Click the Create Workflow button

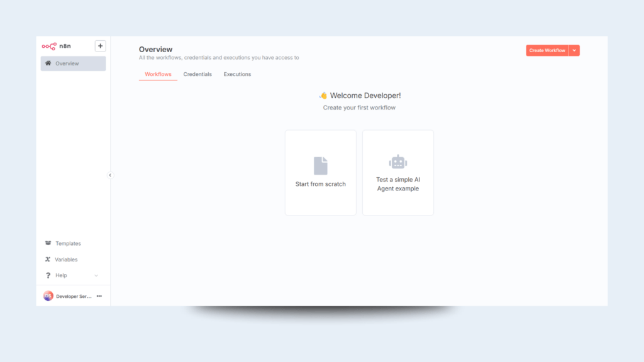click(547, 50)
